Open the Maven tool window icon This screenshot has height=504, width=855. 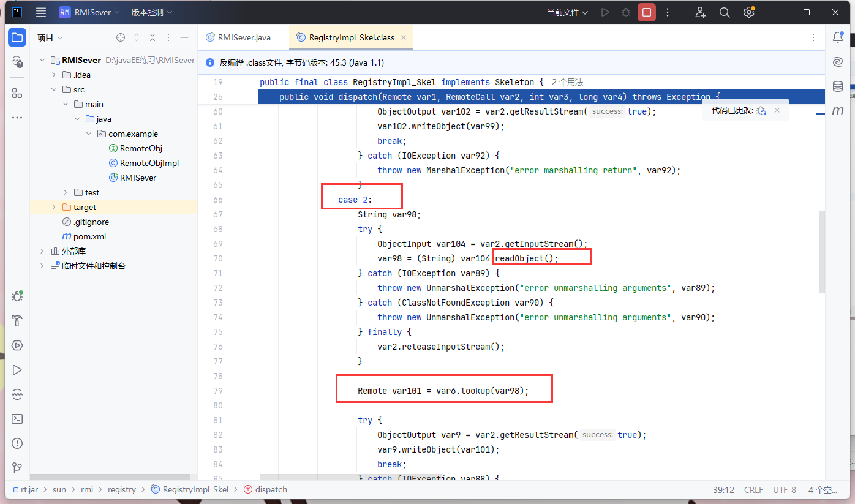tap(838, 111)
